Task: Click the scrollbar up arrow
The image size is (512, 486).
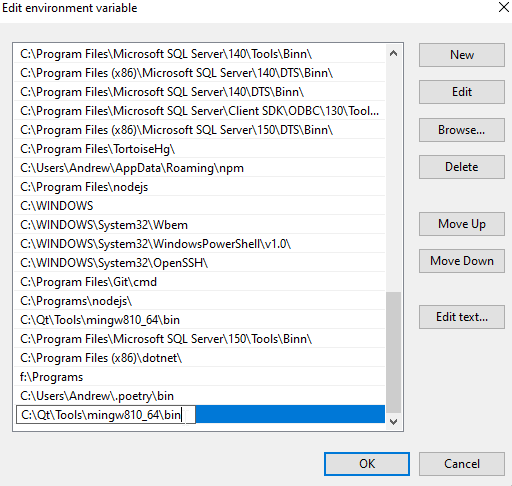Action: point(393,53)
